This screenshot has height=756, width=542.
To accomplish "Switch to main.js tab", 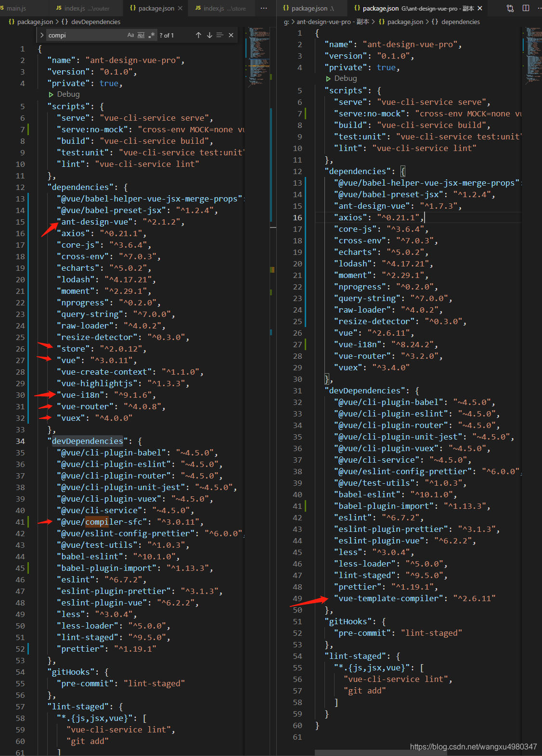I will 17,8.
